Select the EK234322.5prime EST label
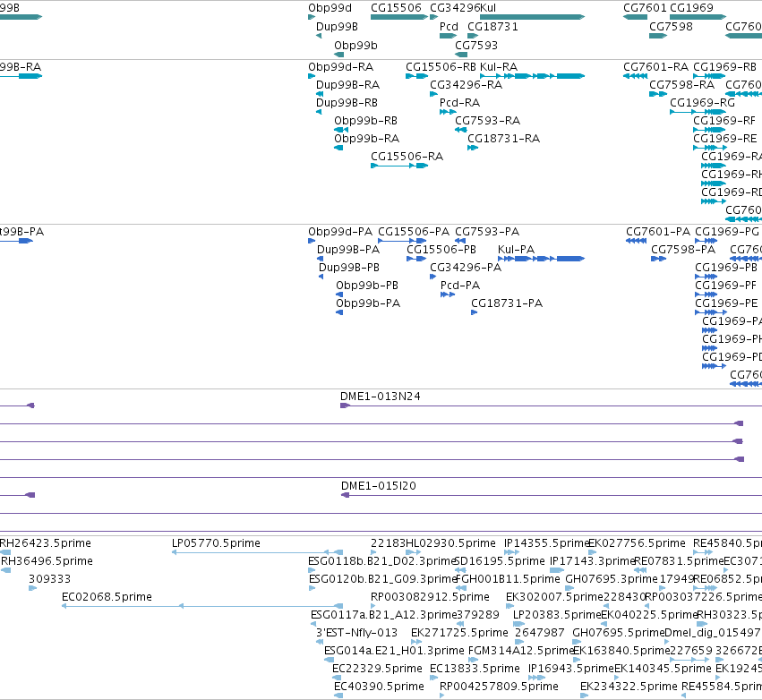Viewport: 762px width, 700px height. pos(629,687)
